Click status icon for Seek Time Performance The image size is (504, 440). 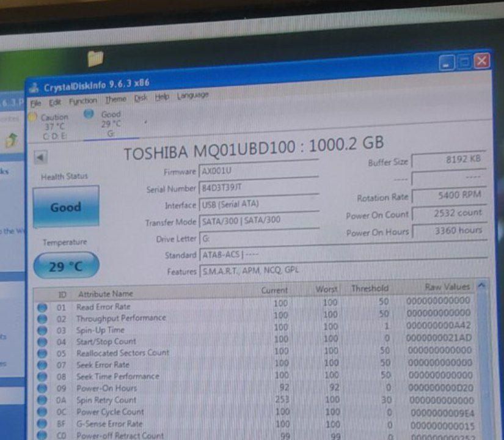pos(42,376)
